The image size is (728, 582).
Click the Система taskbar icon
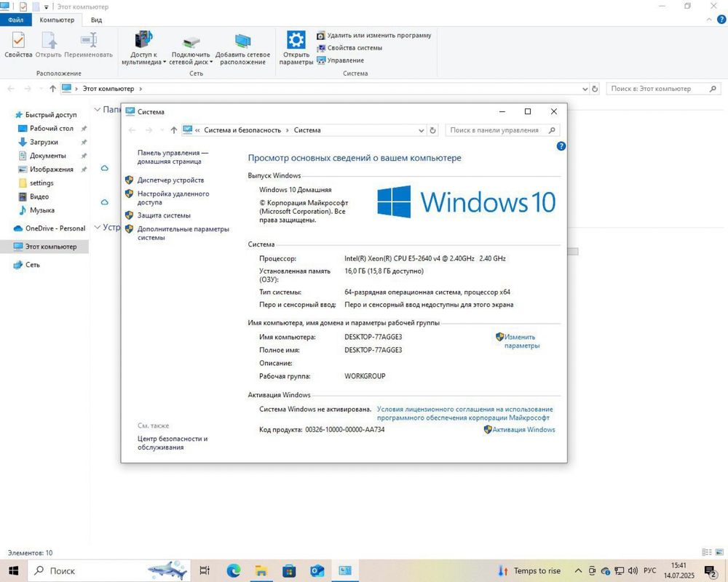[345, 570]
